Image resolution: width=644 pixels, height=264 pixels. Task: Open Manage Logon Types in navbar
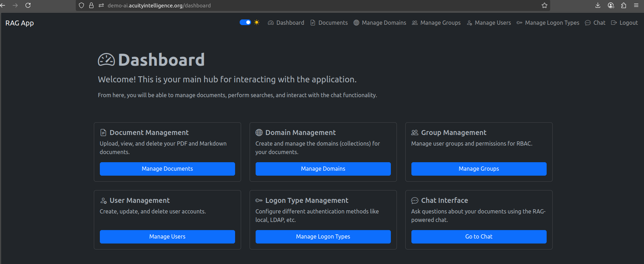(x=548, y=23)
